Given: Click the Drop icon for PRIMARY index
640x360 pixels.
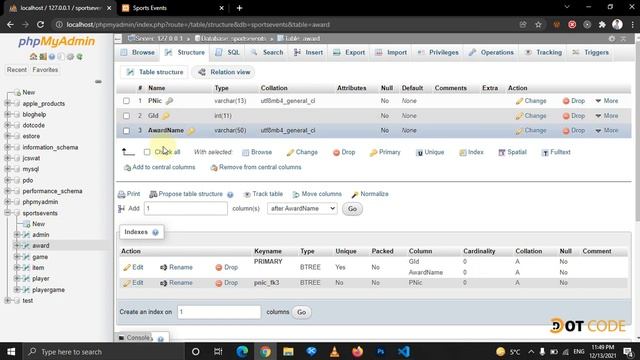Looking at the screenshot, I should [218, 267].
